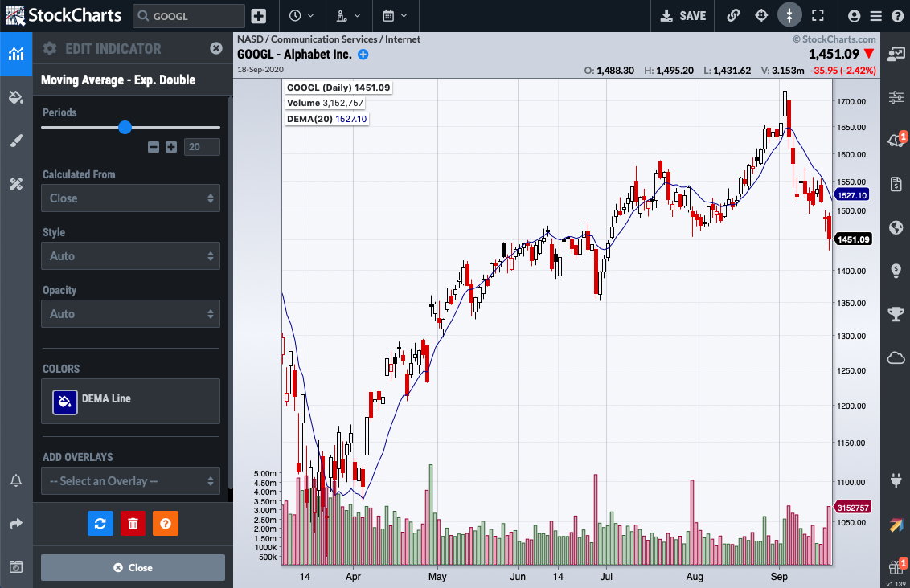Open the calendar date range dropdown
The width and height of the screenshot is (910, 588).
[396, 16]
